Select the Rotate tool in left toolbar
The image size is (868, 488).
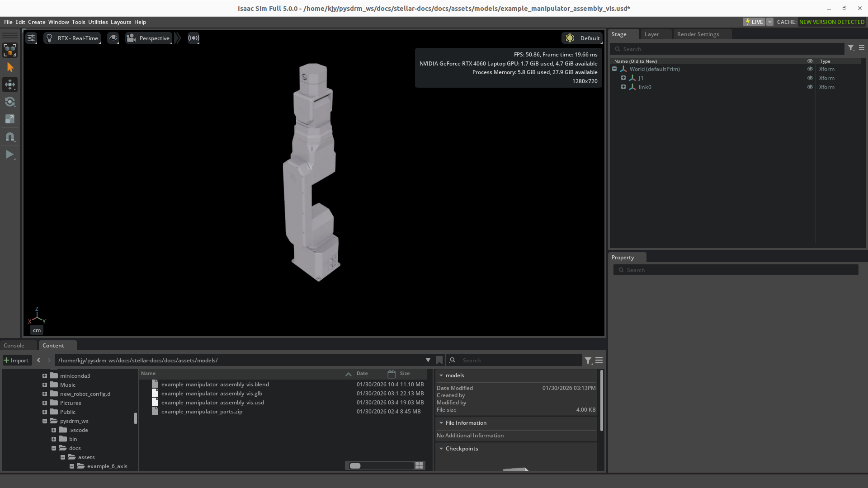pyautogui.click(x=10, y=102)
